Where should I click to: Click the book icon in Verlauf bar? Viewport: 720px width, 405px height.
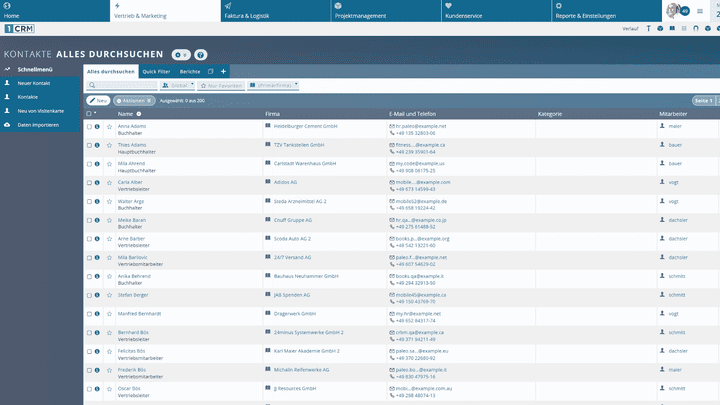[x=672, y=28]
